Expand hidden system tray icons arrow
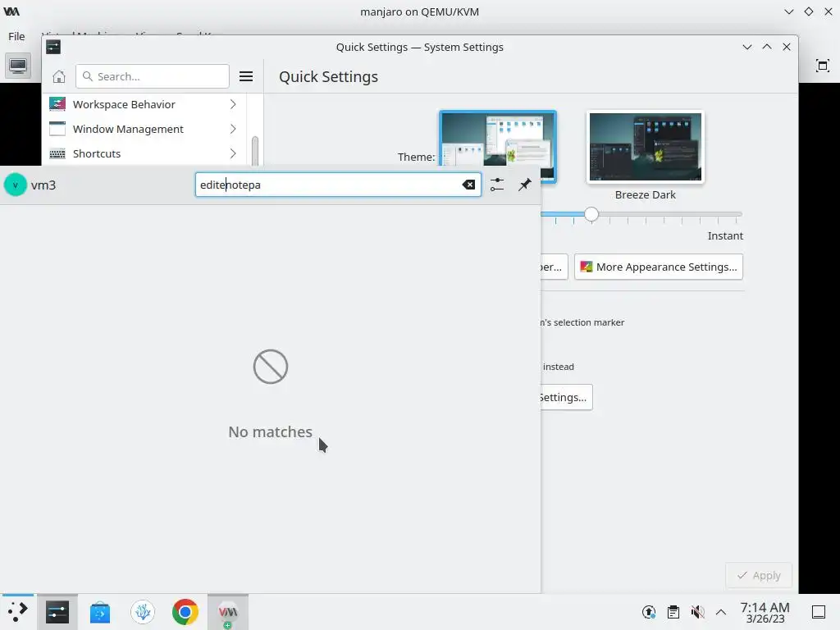 coord(721,612)
